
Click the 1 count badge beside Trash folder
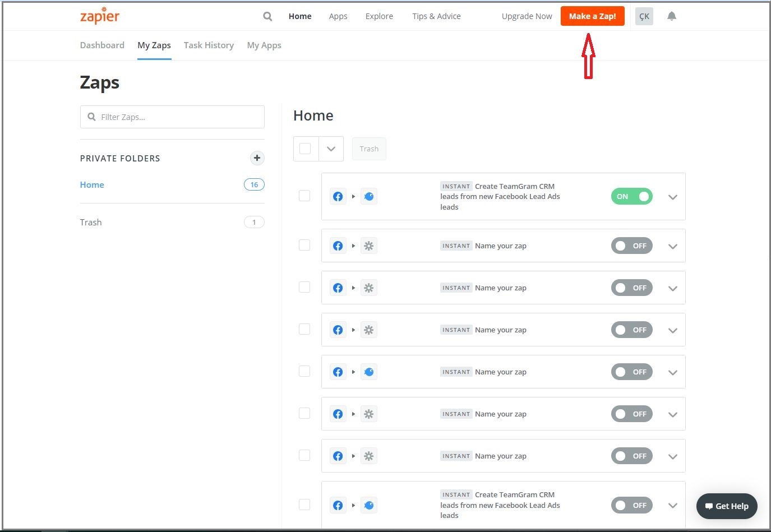pyautogui.click(x=254, y=222)
